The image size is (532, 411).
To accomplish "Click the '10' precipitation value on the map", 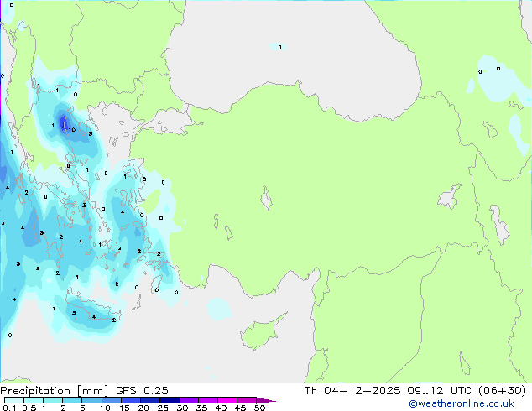I will point(72,130).
